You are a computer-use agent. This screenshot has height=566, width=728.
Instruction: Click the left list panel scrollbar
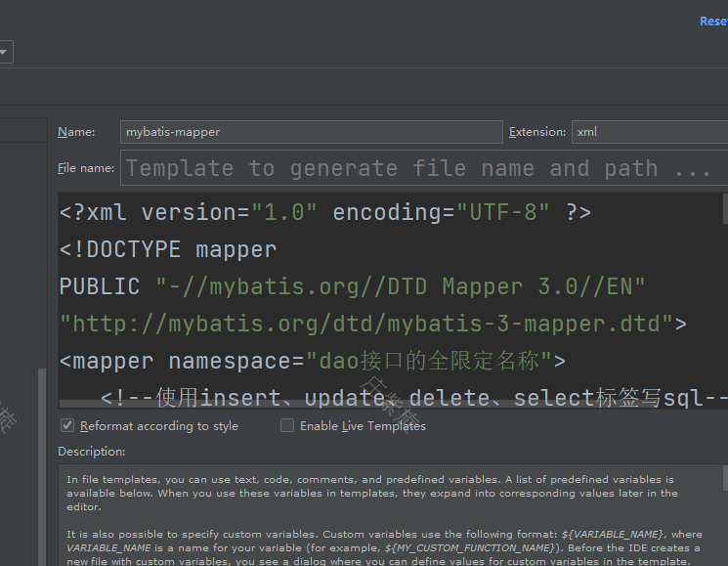pos(42,466)
